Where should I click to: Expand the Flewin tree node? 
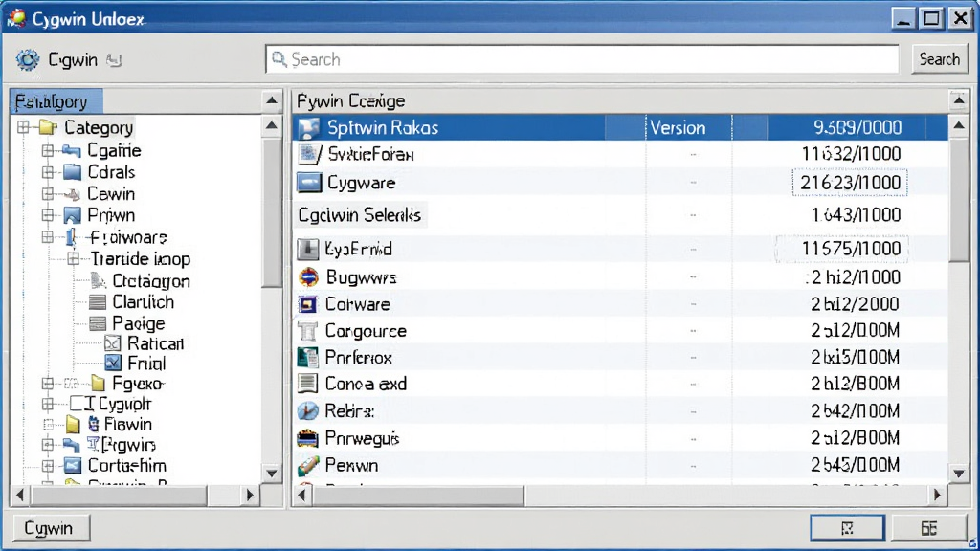point(48,425)
